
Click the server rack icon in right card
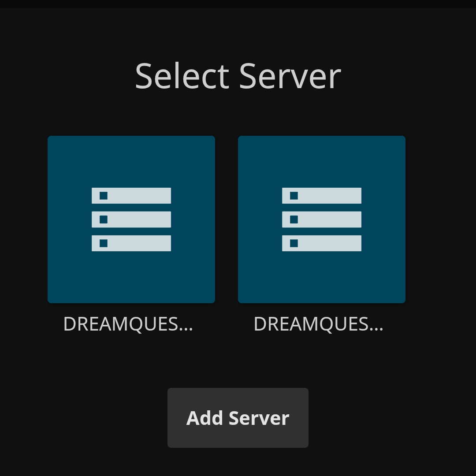pyautogui.click(x=322, y=219)
